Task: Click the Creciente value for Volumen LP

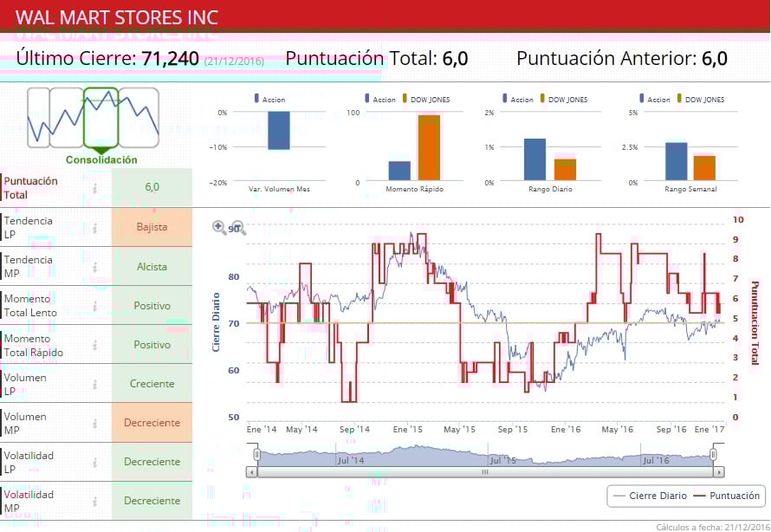Action: click(152, 384)
